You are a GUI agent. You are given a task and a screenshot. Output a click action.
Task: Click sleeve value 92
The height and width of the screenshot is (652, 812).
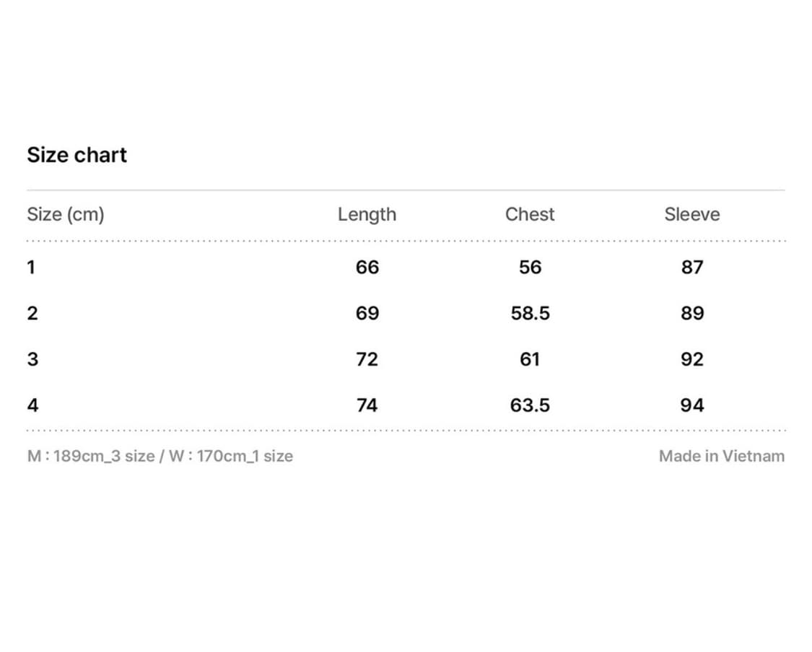click(x=691, y=359)
